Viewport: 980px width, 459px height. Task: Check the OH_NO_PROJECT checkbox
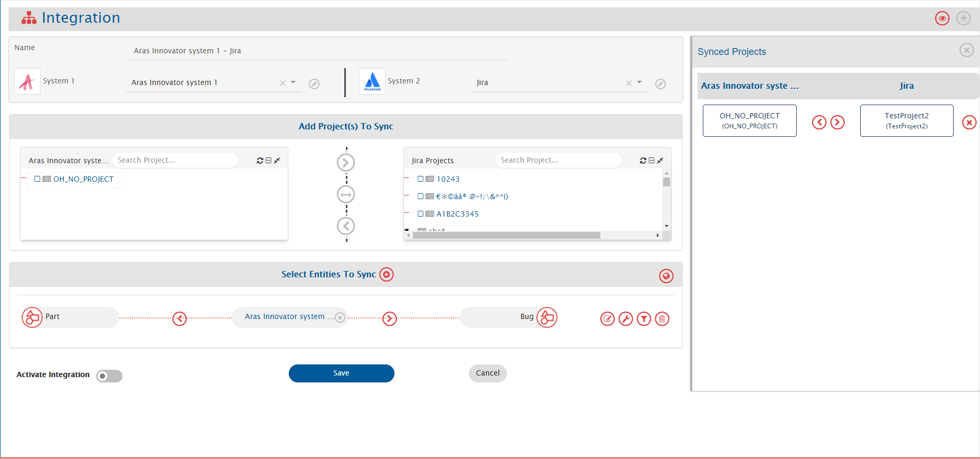37,179
